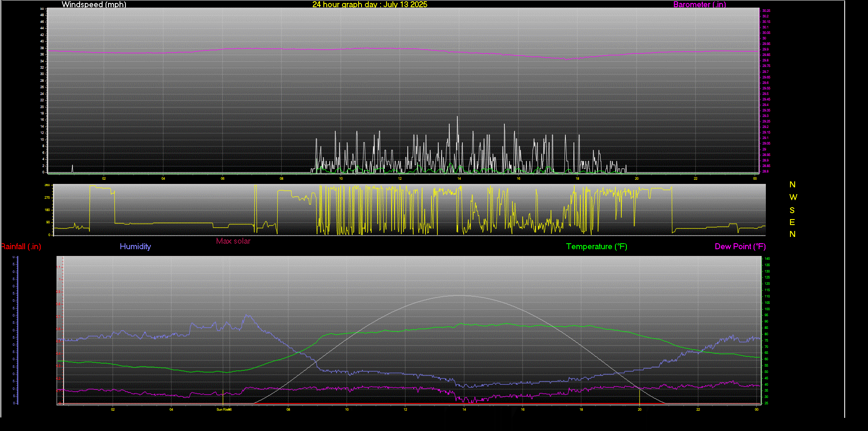Click the "90" value on wind direction axis
Image resolution: width=868 pixels, height=431 pixels.
tap(48, 222)
